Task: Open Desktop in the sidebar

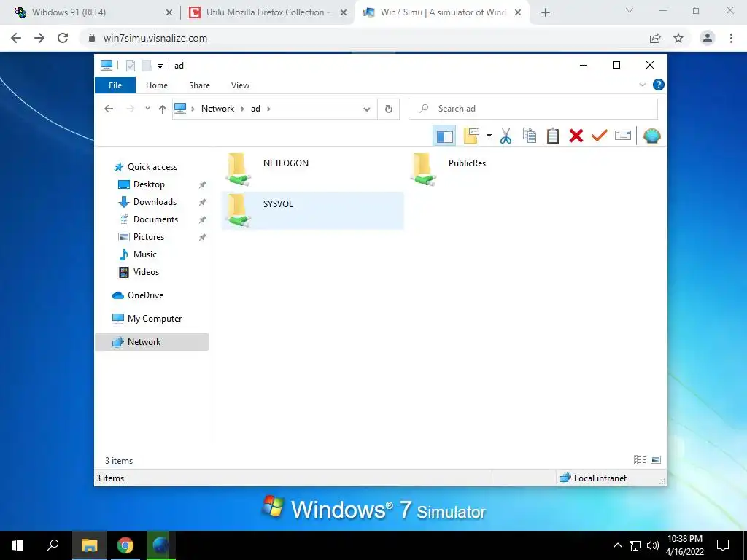Action: pos(149,184)
